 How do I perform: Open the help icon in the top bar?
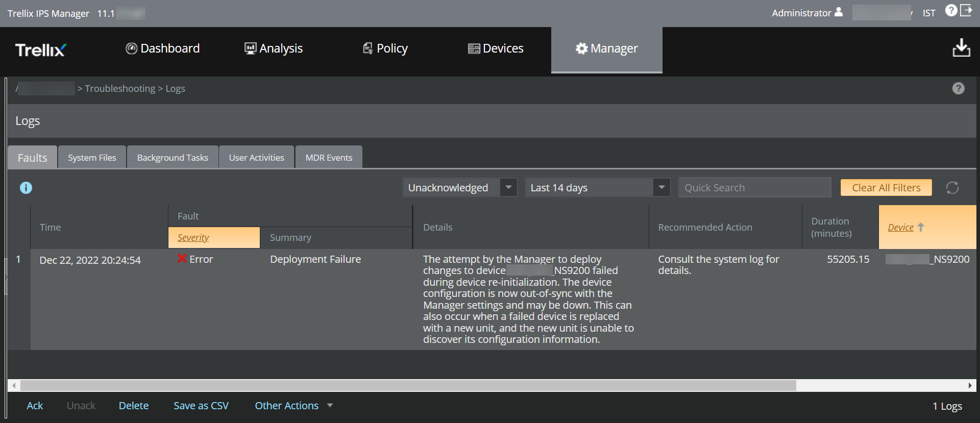coord(951,11)
